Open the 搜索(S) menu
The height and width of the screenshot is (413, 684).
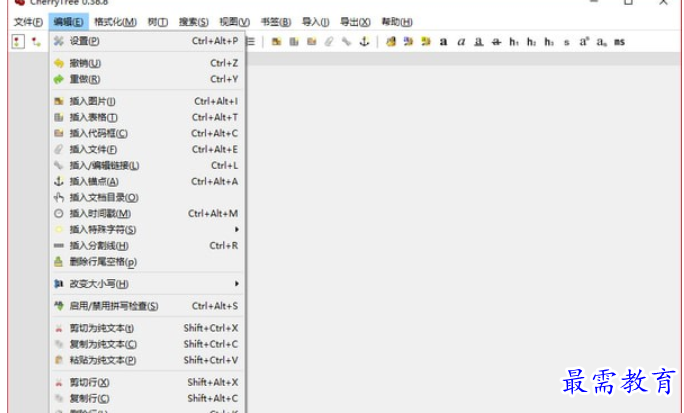point(193,22)
